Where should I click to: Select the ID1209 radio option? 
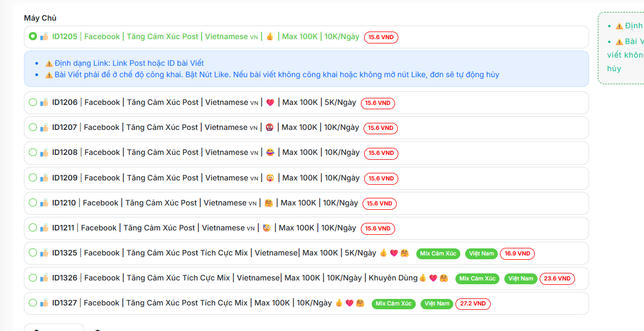[33, 178]
